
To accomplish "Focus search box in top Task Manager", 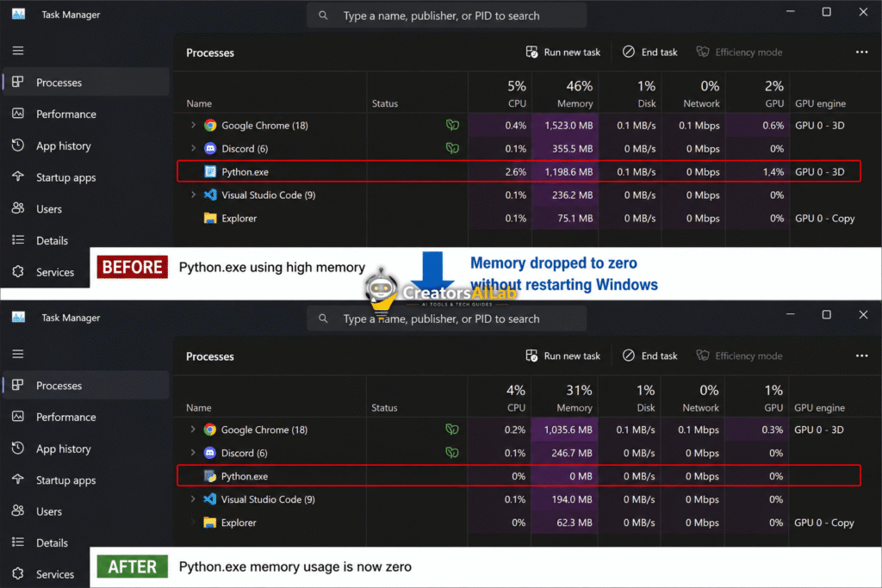I will pos(447,15).
